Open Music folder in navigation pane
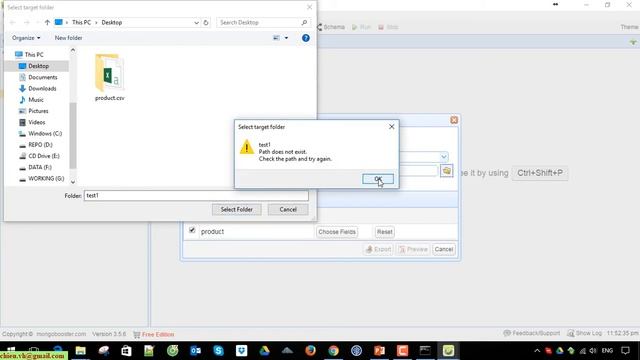Viewport: 640px width, 360px height. 36,100
